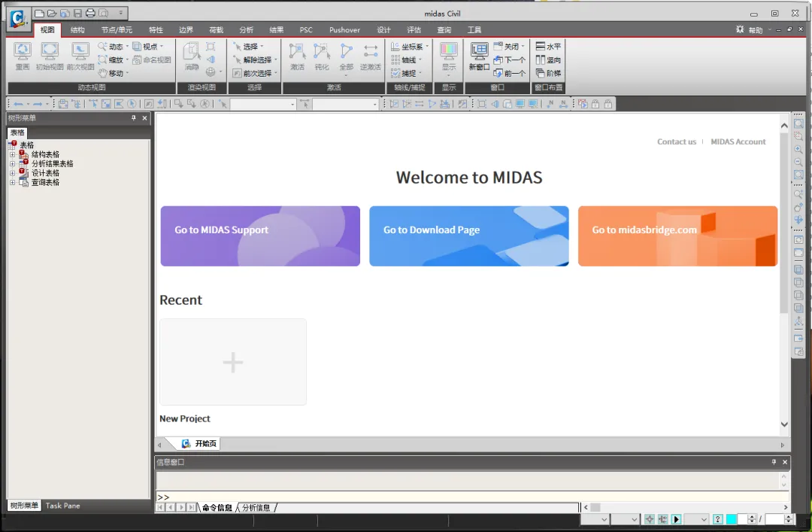Click the 重画 redraw icon
This screenshot has width=812, height=532.
tap(23, 56)
